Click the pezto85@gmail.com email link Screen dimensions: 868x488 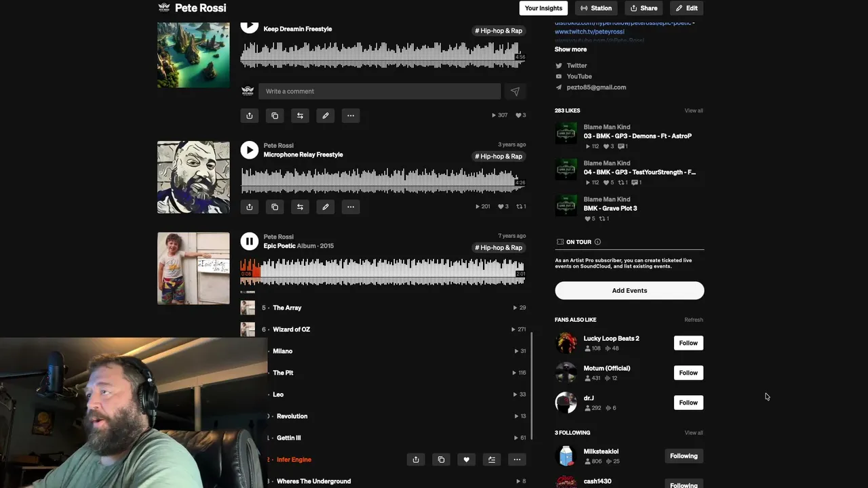click(x=596, y=87)
